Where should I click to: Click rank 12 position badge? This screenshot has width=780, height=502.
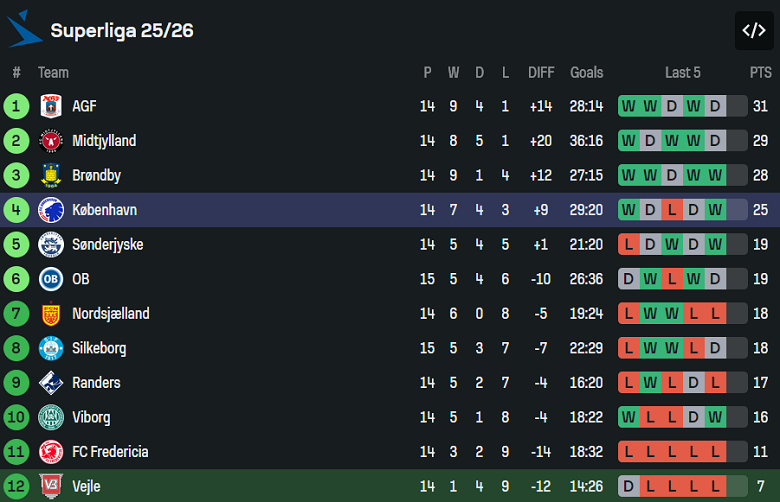[17, 487]
